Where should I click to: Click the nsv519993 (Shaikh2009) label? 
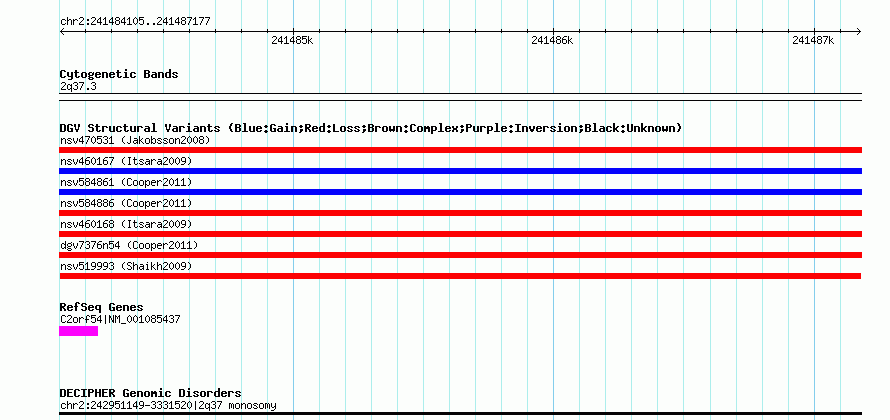126,266
